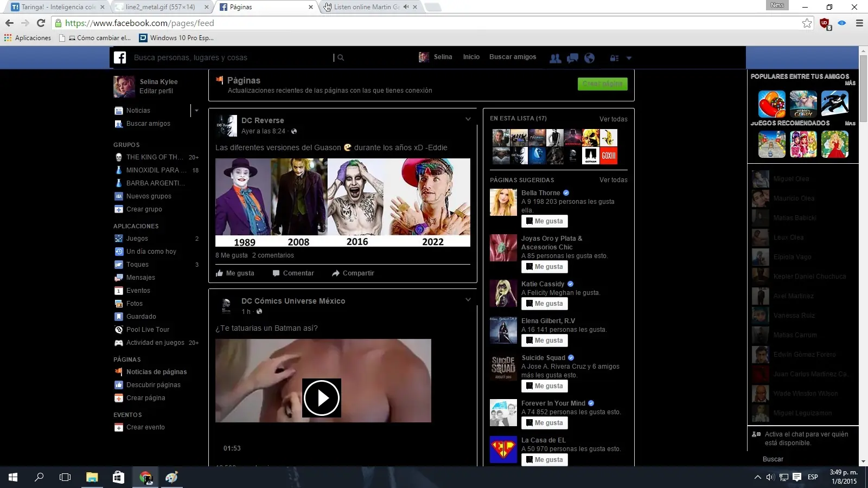Expand the DC Reverse post options chevron
The height and width of the screenshot is (488, 868).
(468, 119)
